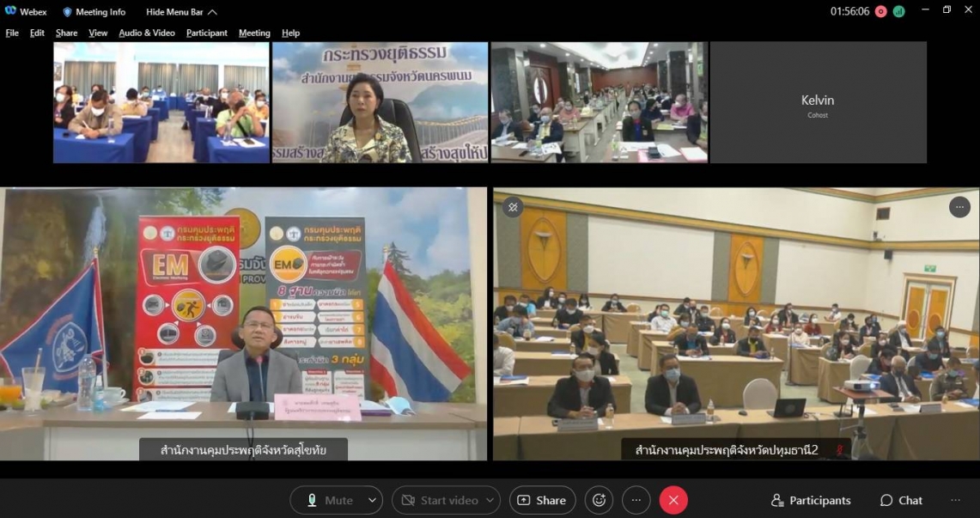
Task: Select the third conference room video thumbnail
Action: tap(600, 102)
